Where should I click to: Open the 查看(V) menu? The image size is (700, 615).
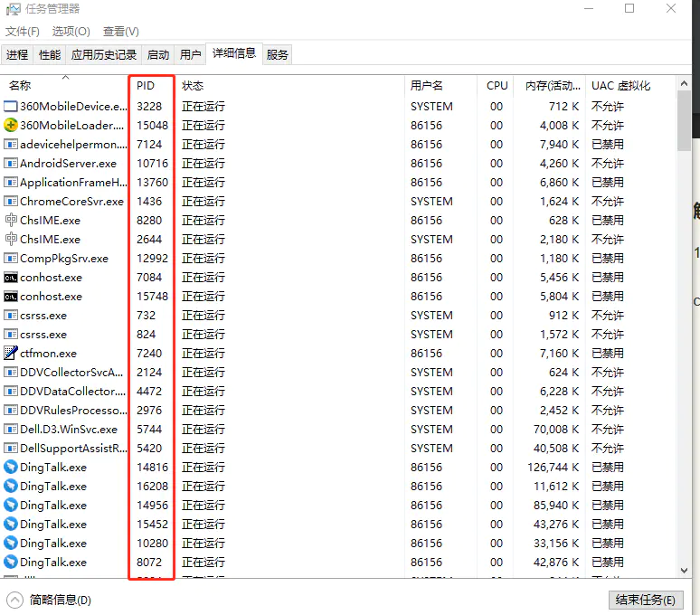point(120,32)
